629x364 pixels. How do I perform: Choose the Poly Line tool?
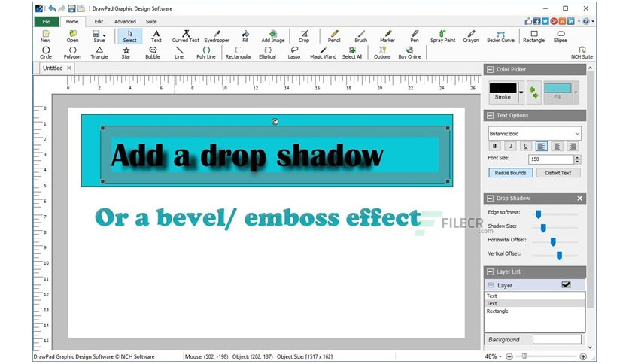point(206,53)
